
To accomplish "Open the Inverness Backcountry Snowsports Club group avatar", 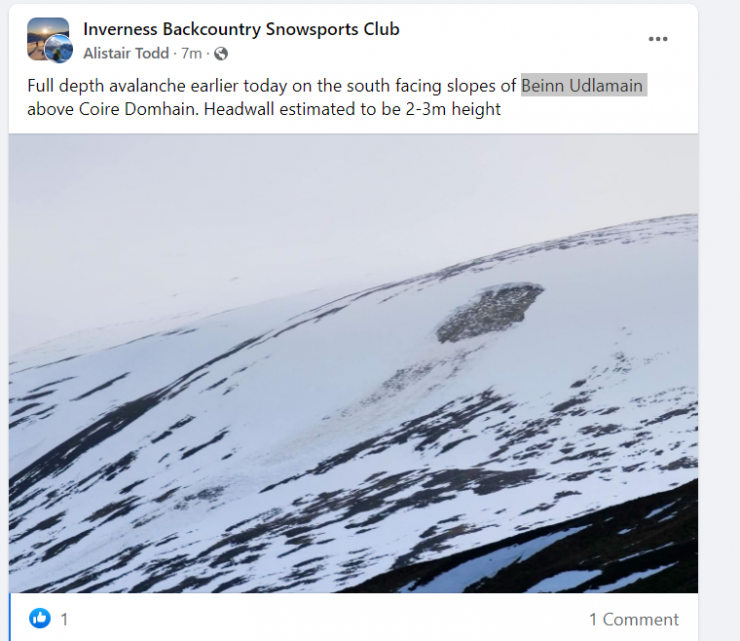I will click(48, 38).
